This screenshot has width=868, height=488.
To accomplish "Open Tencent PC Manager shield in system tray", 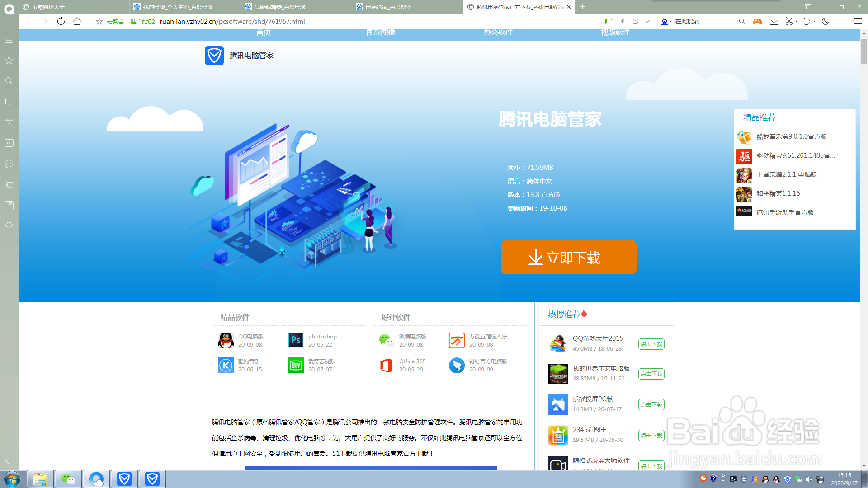I will (x=787, y=479).
